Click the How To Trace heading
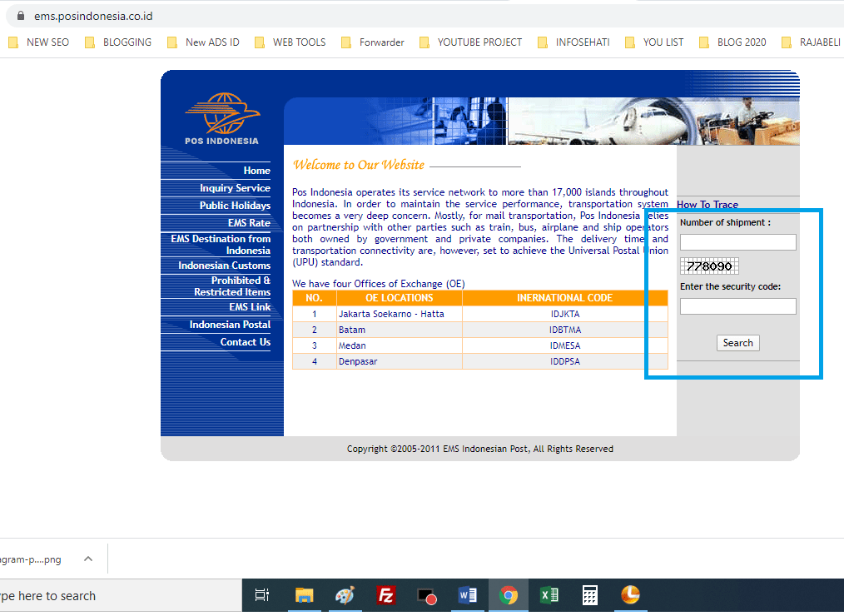Viewport: 844px width, 616px height. (707, 205)
